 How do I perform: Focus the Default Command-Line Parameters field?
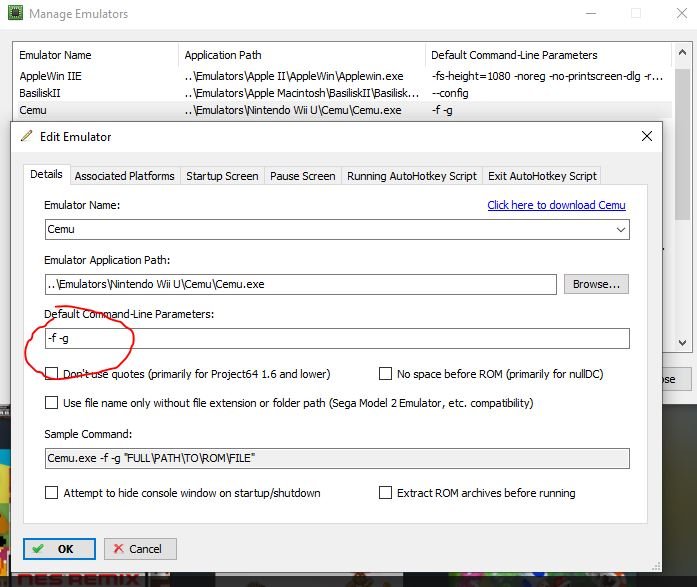337,339
